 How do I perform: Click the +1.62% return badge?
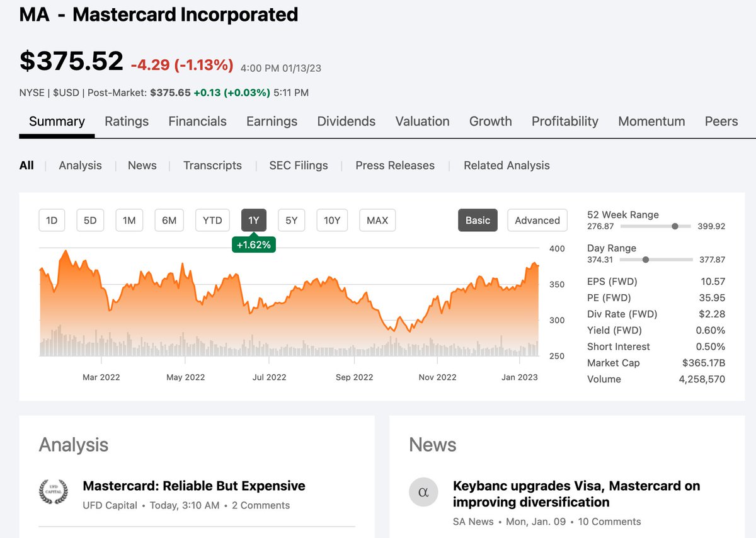pos(254,245)
